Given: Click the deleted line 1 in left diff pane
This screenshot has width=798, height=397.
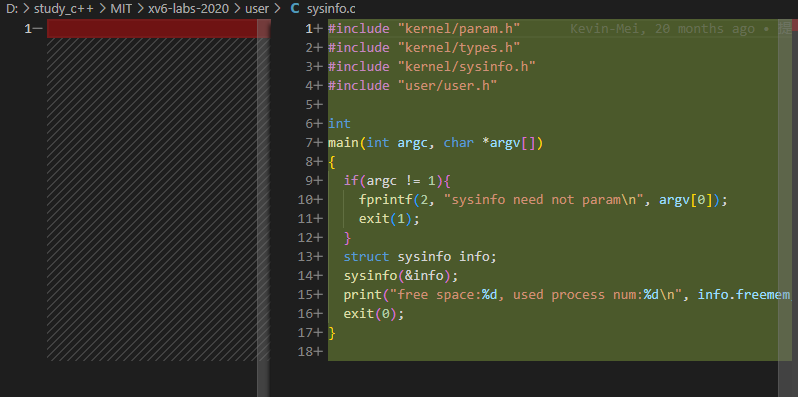Looking at the screenshot, I should 152,29.
